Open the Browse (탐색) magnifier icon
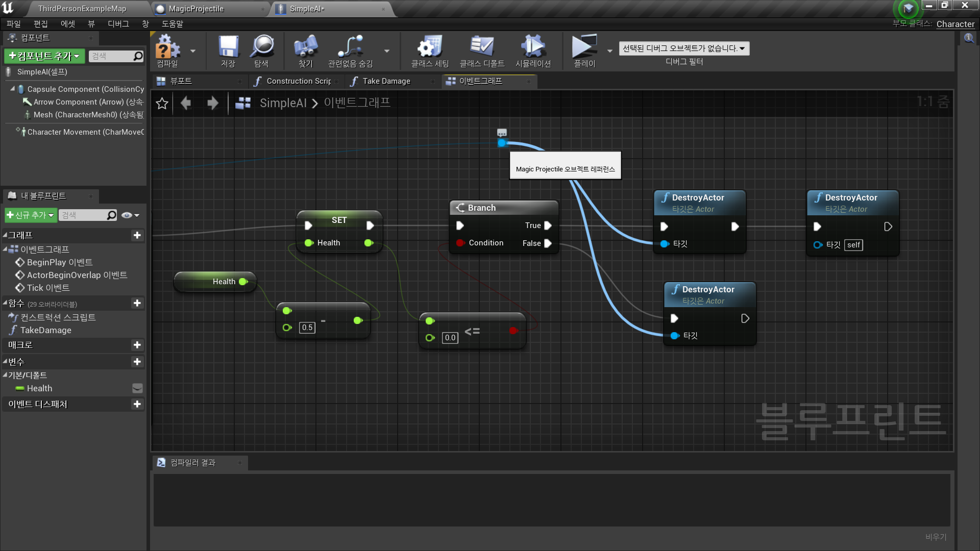 point(262,47)
